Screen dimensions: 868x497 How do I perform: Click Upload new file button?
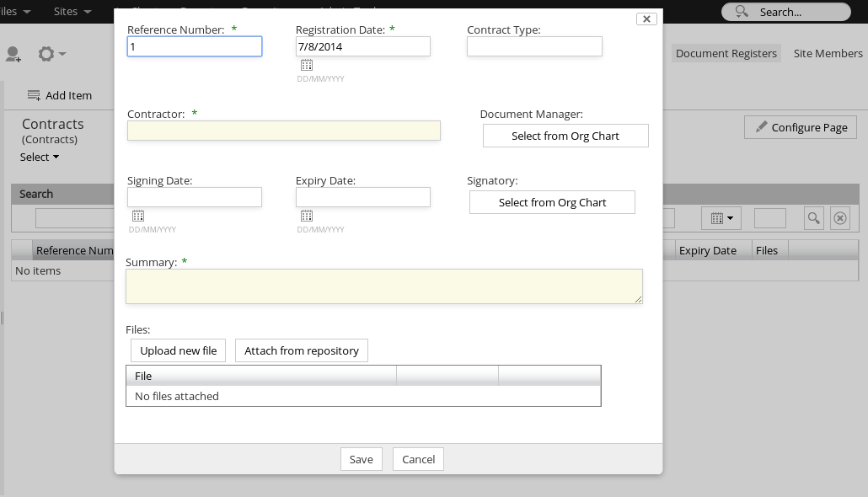178,350
